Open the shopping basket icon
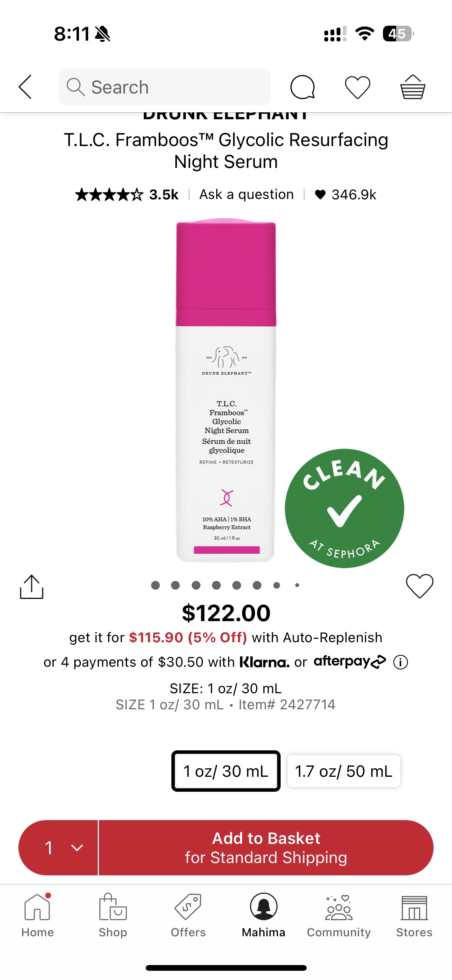 coord(413,87)
